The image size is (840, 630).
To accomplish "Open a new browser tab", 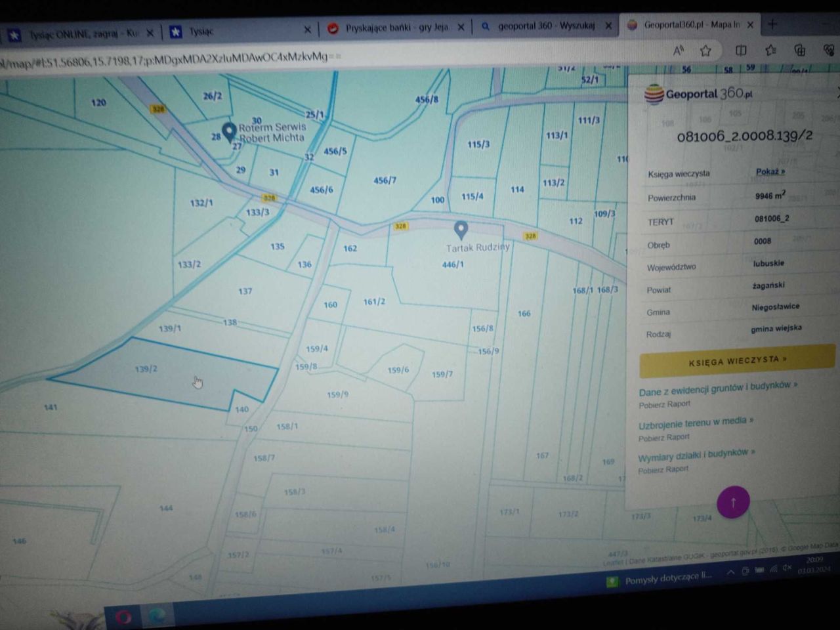I will [772, 24].
